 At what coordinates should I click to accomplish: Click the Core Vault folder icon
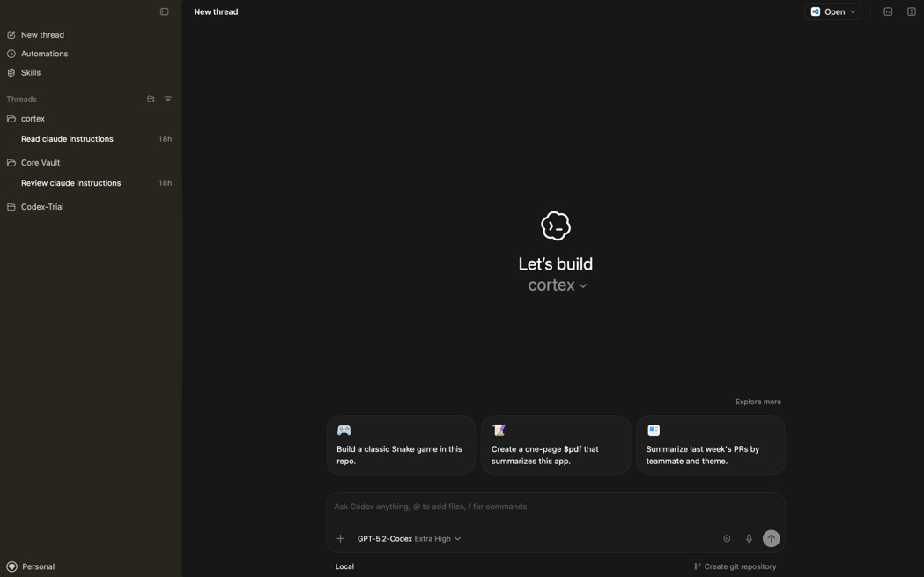tap(11, 163)
